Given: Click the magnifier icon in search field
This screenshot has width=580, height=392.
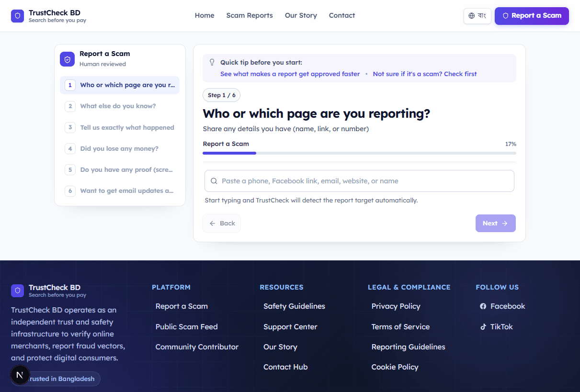Looking at the screenshot, I should [214, 181].
